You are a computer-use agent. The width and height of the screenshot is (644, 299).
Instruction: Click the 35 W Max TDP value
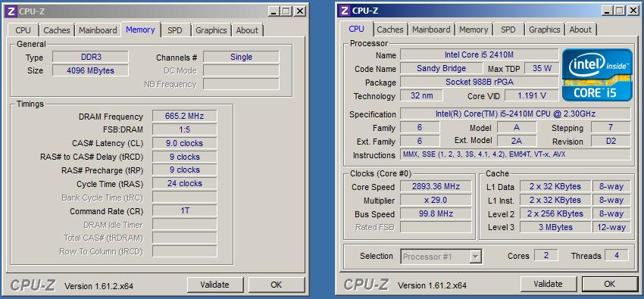pyautogui.click(x=542, y=68)
